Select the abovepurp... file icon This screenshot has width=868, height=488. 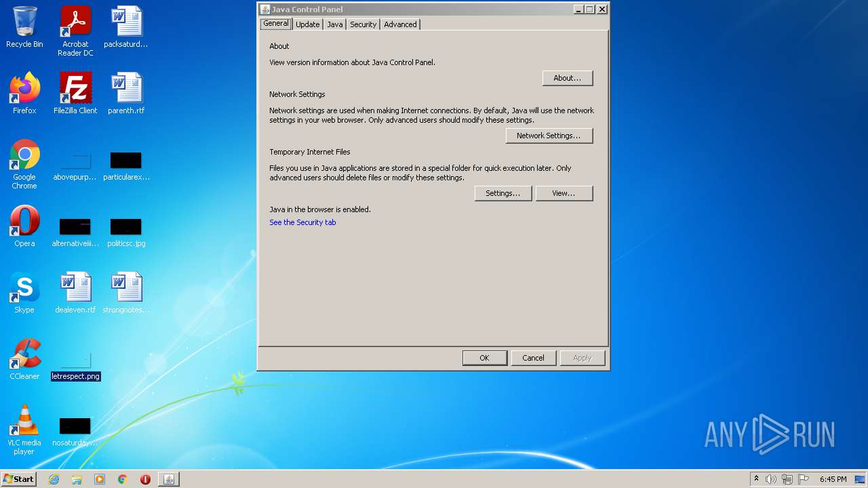(75, 167)
